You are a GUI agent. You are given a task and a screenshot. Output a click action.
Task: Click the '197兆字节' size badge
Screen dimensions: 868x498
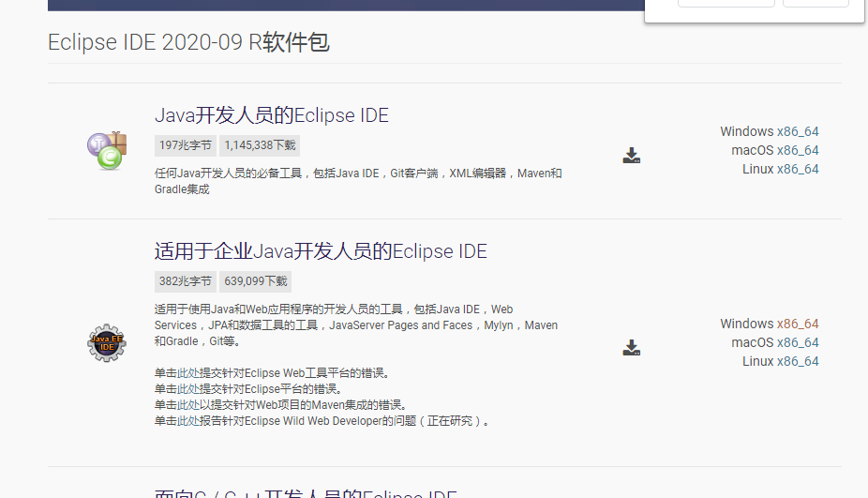186,145
